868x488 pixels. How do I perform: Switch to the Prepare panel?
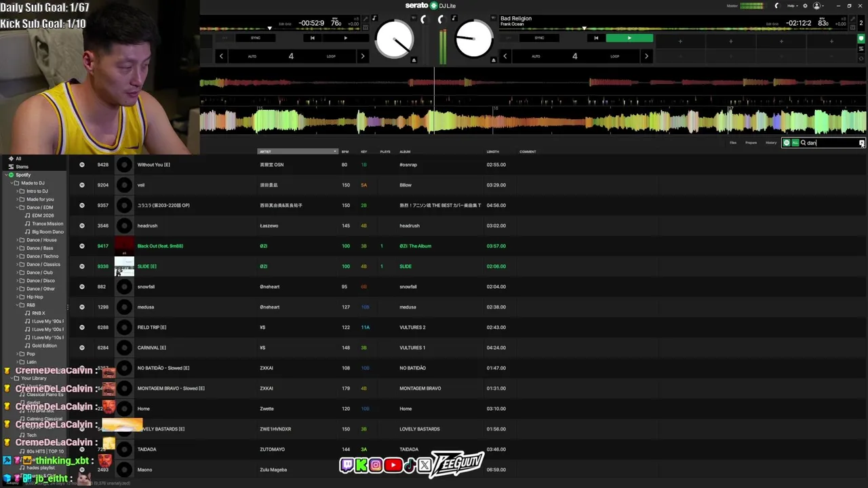[751, 142]
